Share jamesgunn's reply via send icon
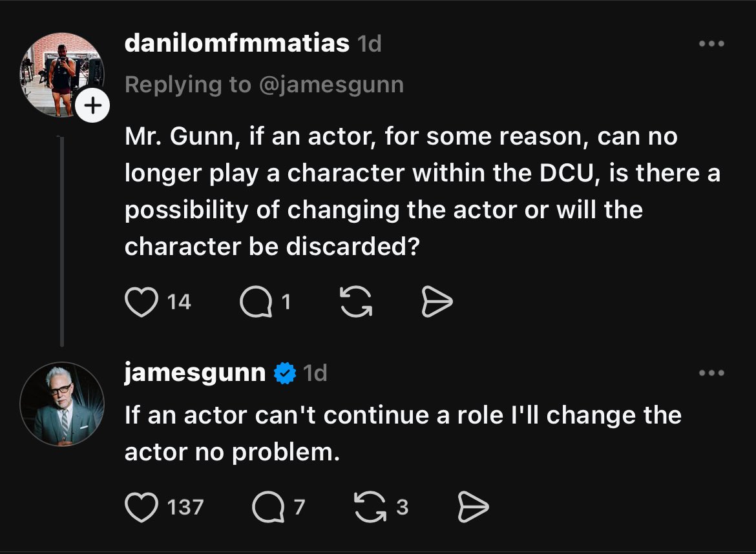The height and width of the screenshot is (554, 756). (x=472, y=506)
